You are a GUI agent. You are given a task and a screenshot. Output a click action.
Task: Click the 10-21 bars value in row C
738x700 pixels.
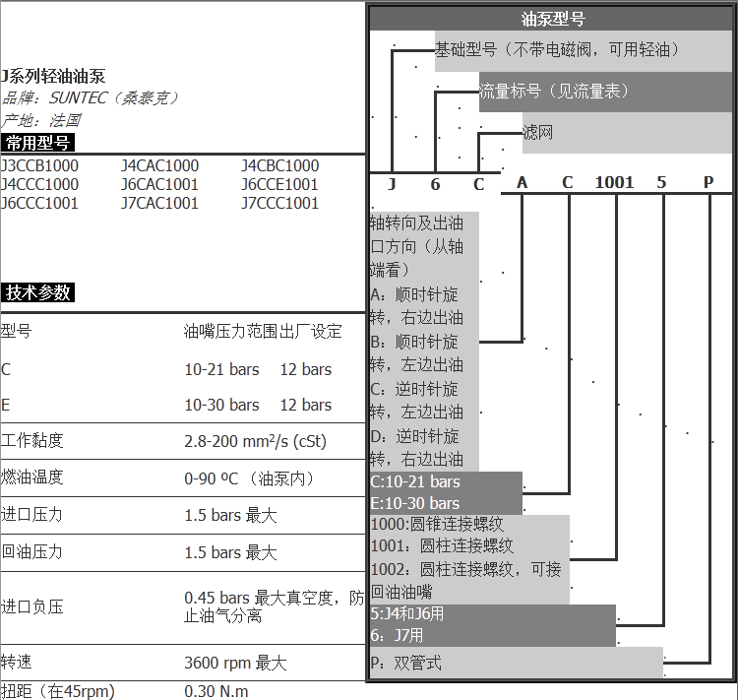(221, 369)
